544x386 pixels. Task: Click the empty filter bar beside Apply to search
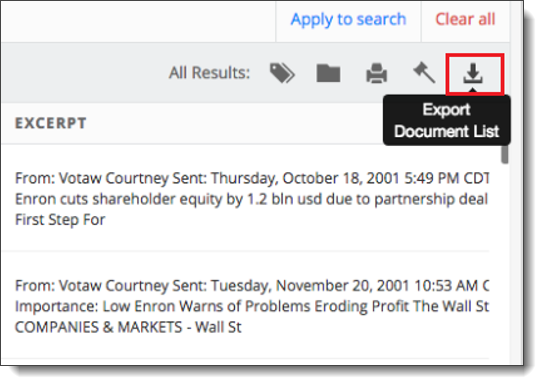138,21
